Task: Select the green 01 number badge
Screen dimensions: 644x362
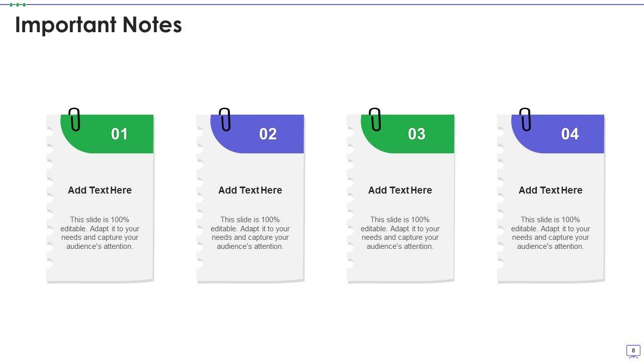Action: [x=119, y=134]
